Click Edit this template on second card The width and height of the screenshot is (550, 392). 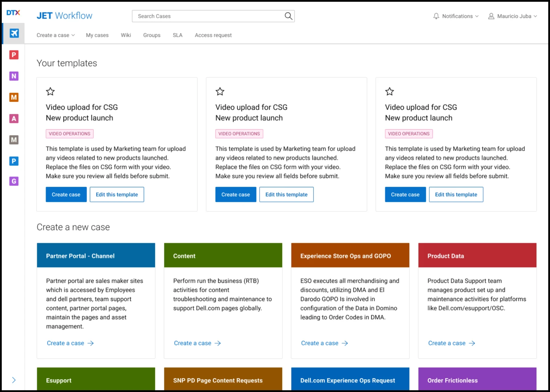pyautogui.click(x=287, y=195)
